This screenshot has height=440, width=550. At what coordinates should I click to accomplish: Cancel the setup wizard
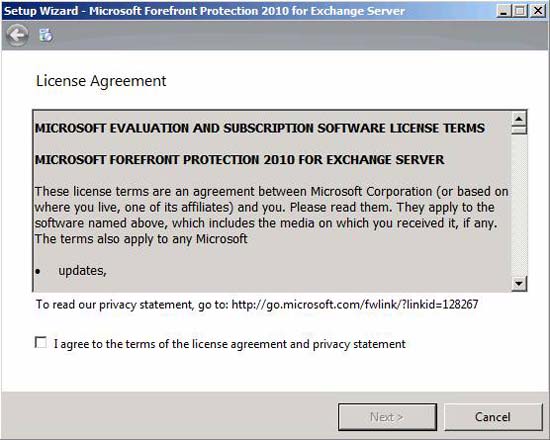(x=493, y=417)
